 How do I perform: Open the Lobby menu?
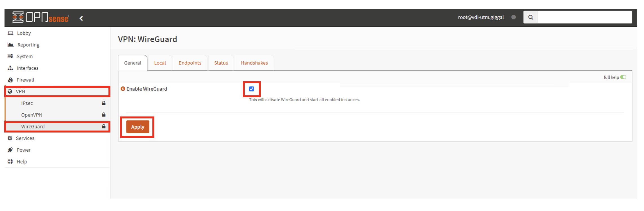tap(57, 33)
